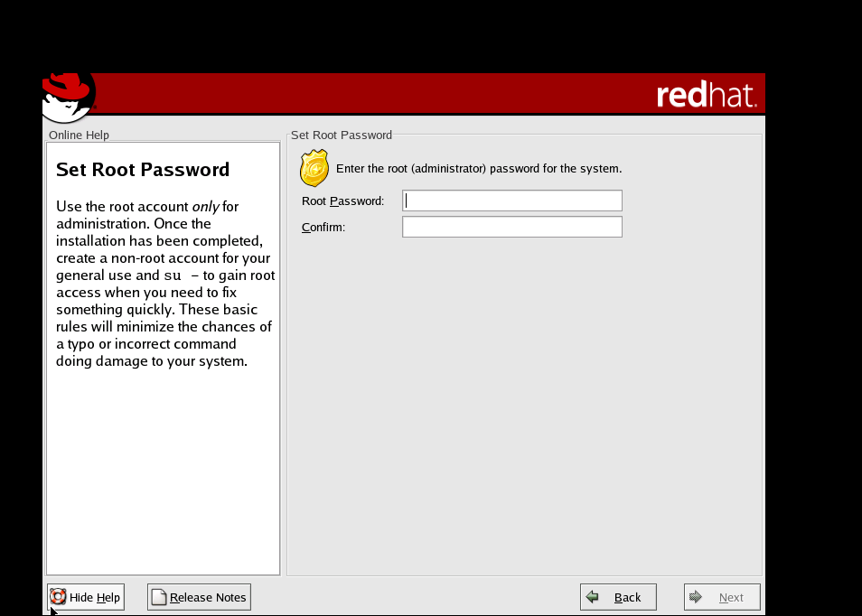Screen dimensions: 862x616
Task: Click the help paragraph about root account
Action: pos(165,284)
